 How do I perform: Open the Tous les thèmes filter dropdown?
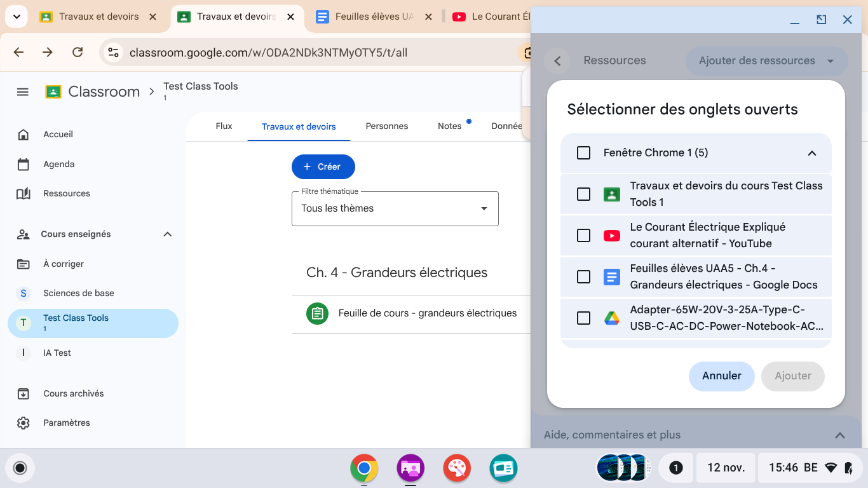[395, 208]
